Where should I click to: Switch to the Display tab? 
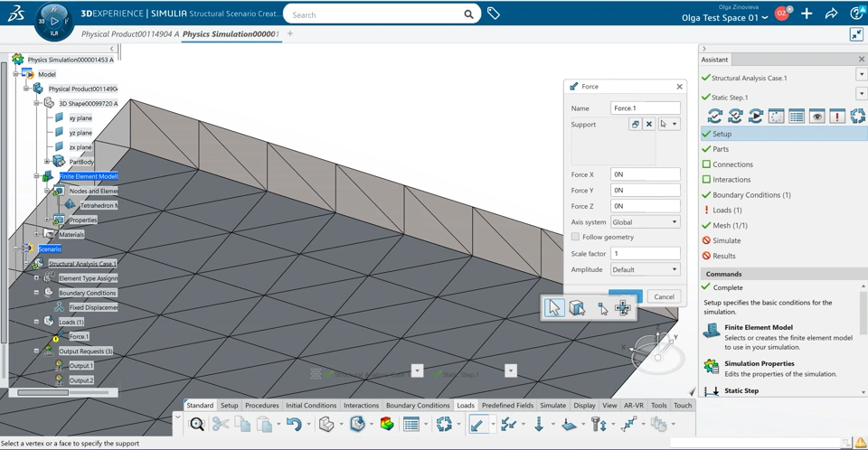point(584,405)
